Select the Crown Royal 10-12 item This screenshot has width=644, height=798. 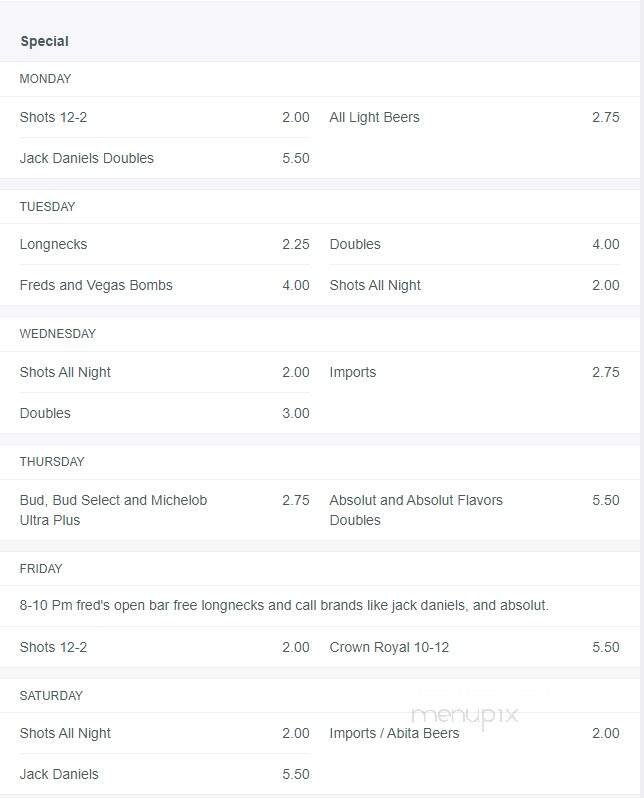click(389, 647)
